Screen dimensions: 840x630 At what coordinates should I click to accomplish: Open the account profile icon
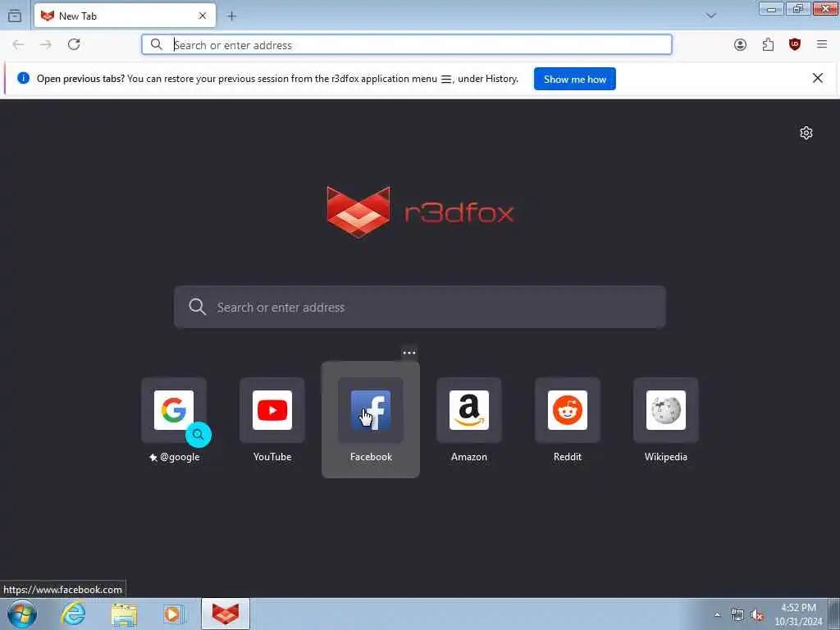coord(741,44)
